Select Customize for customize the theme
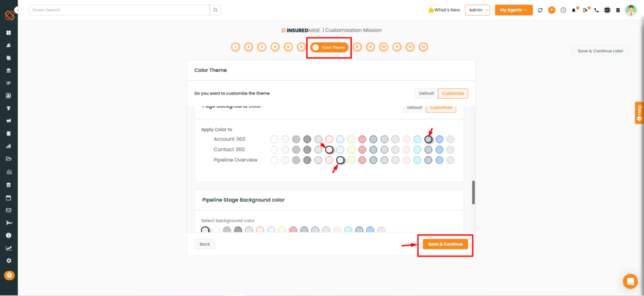 pos(453,94)
